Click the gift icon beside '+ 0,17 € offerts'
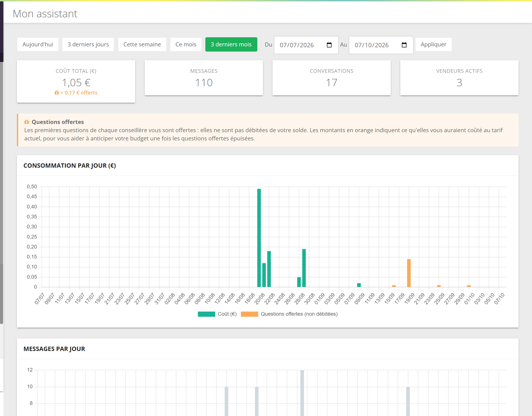This screenshot has width=532, height=416. coord(57,93)
